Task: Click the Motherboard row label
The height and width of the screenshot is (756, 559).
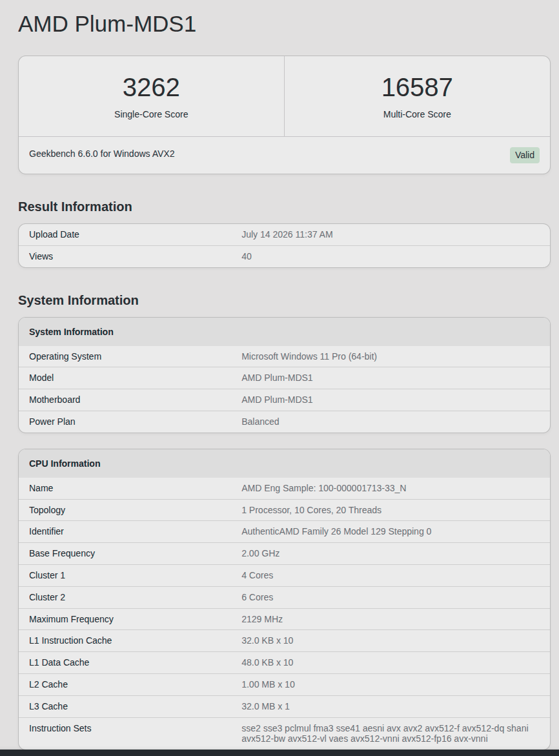Action: coord(54,400)
